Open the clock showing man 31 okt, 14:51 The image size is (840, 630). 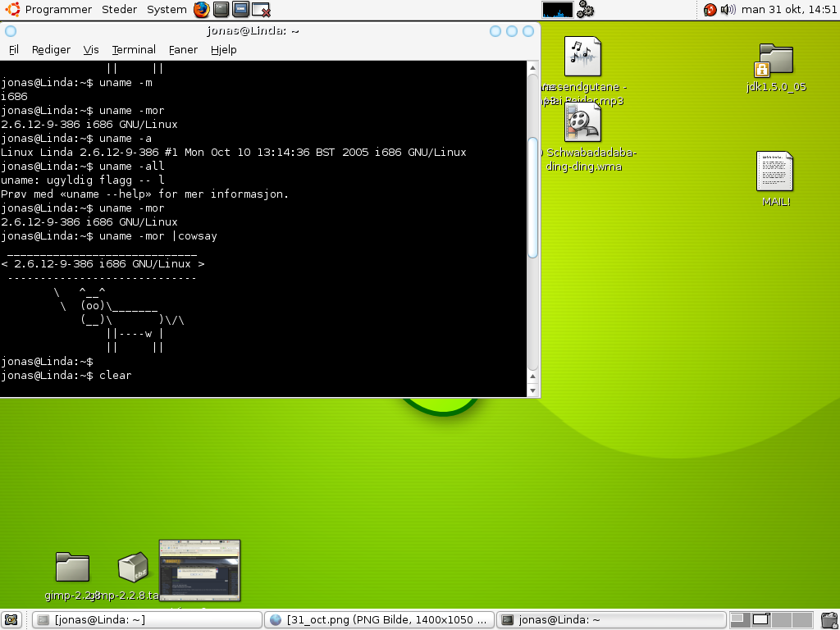tap(789, 10)
